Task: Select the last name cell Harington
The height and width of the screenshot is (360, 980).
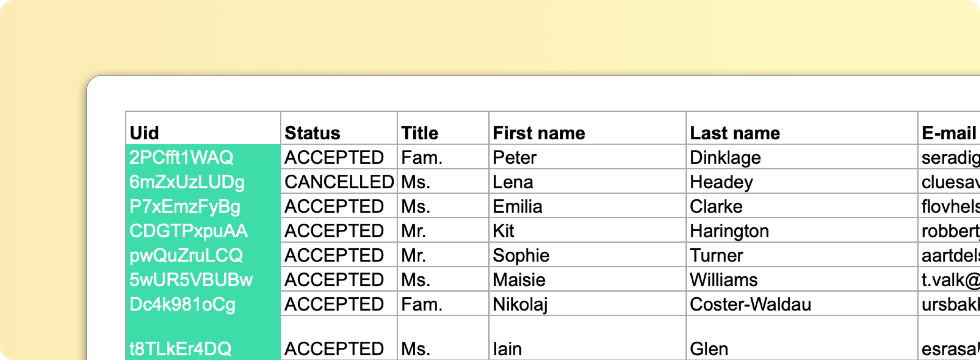Action: pos(802,230)
